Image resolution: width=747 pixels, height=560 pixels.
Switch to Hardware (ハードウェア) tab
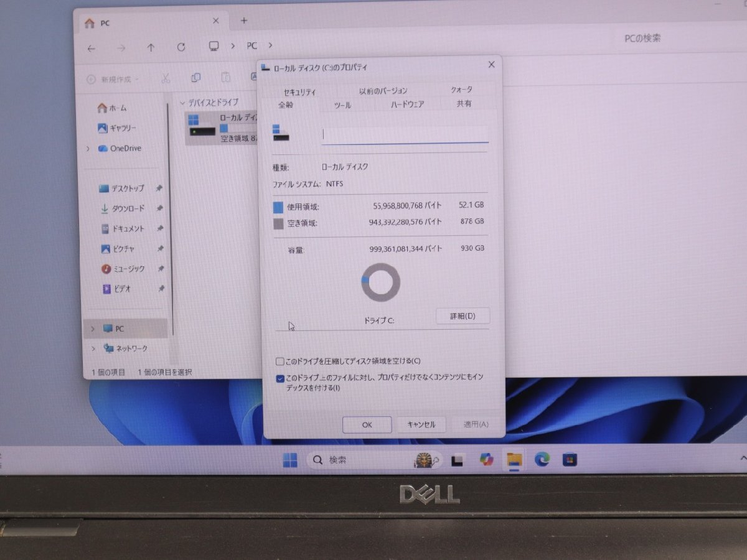click(407, 104)
